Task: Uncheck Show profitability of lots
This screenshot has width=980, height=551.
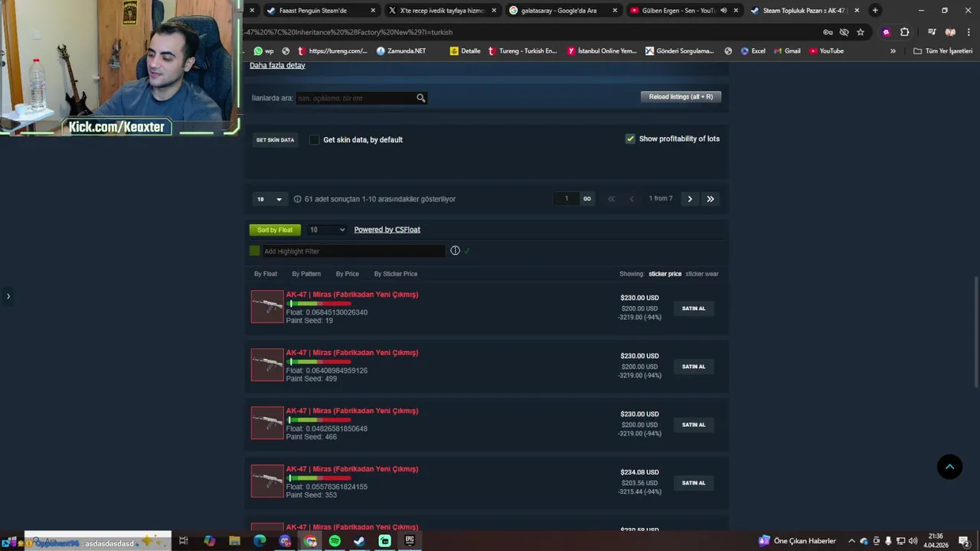Action: coord(630,139)
